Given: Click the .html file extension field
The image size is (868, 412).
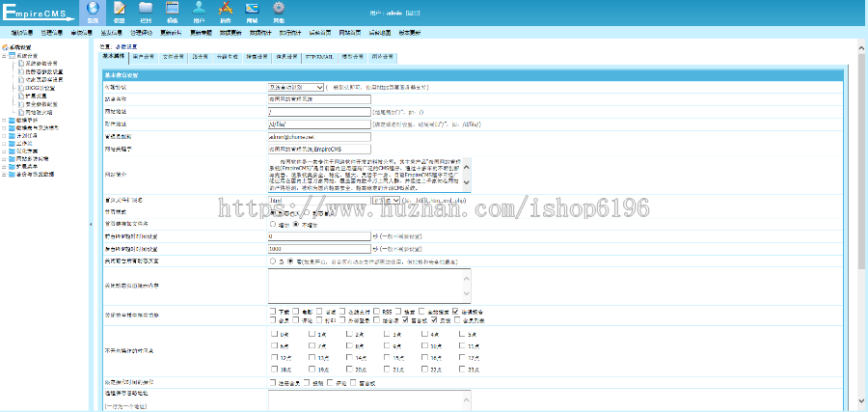Looking at the screenshot, I should pyautogui.click(x=319, y=200).
